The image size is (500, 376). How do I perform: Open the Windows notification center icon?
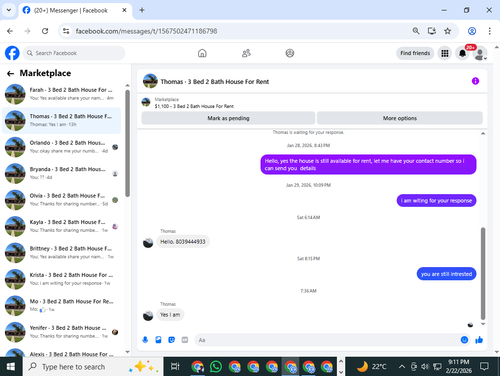coord(484,367)
